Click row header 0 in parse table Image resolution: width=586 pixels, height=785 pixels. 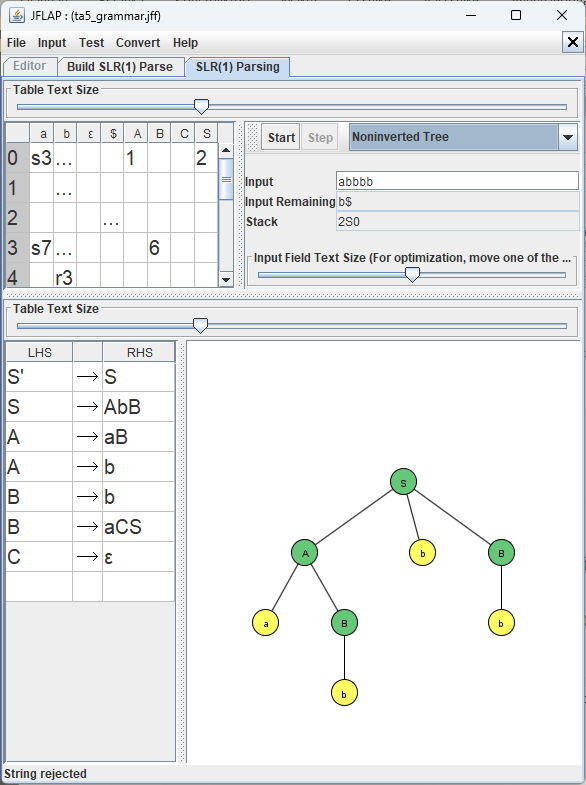click(x=18, y=158)
